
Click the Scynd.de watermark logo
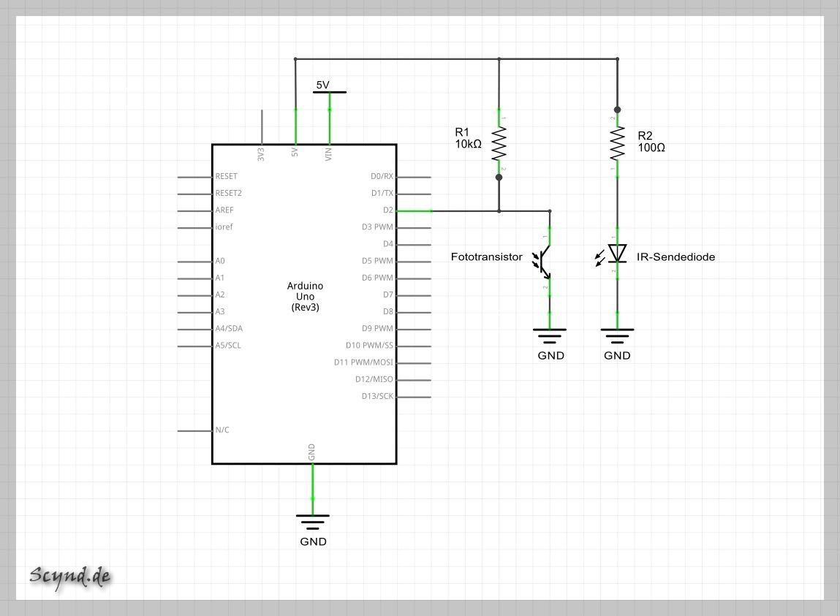pyautogui.click(x=70, y=576)
